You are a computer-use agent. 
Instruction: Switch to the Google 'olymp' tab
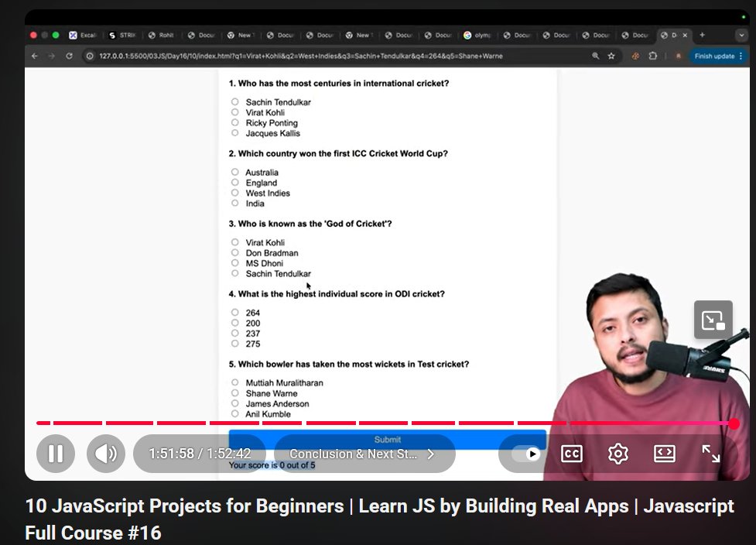(477, 35)
